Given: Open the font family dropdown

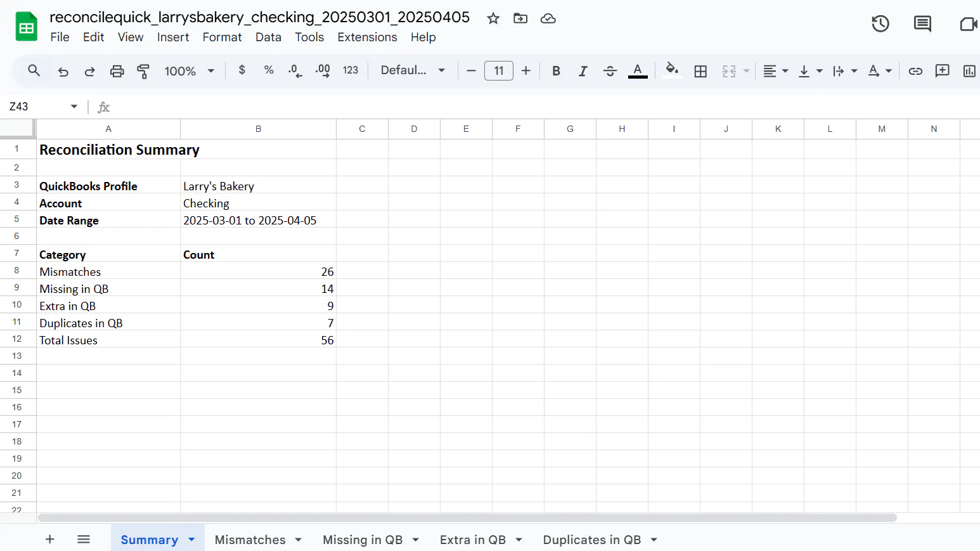Looking at the screenshot, I should click(413, 70).
